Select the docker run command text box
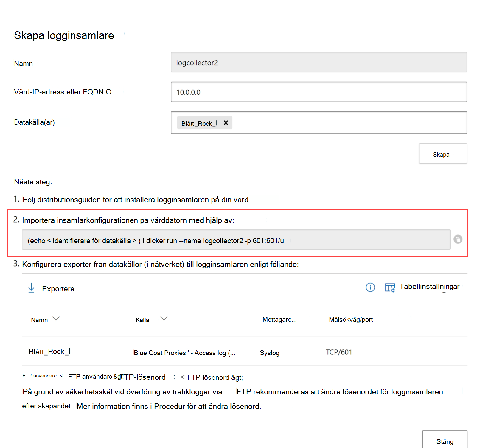480x448 pixels. click(236, 239)
